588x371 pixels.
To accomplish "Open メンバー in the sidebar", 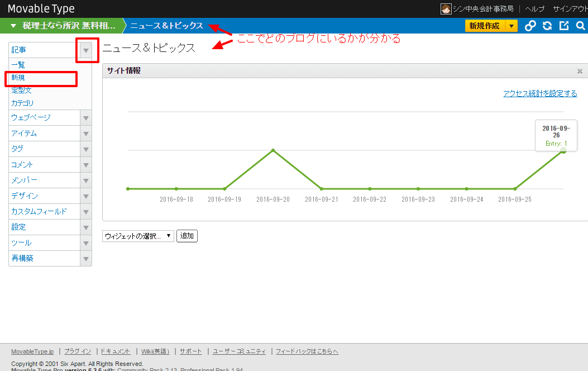I will tap(24, 180).
